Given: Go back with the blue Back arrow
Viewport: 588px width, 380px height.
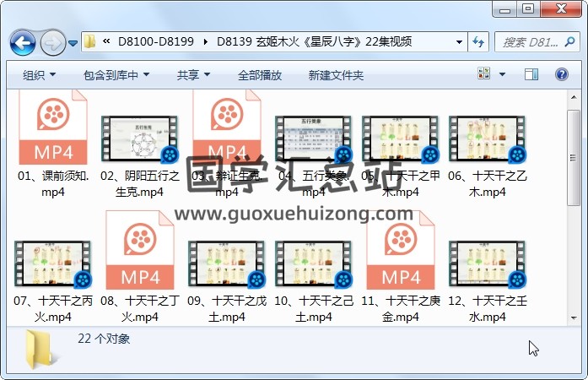Looking at the screenshot, I should tap(23, 43).
